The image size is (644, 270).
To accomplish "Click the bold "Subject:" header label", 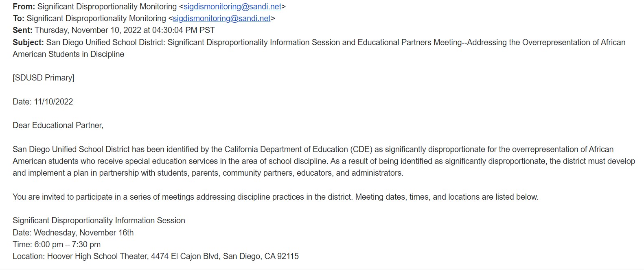I will tap(28, 42).
